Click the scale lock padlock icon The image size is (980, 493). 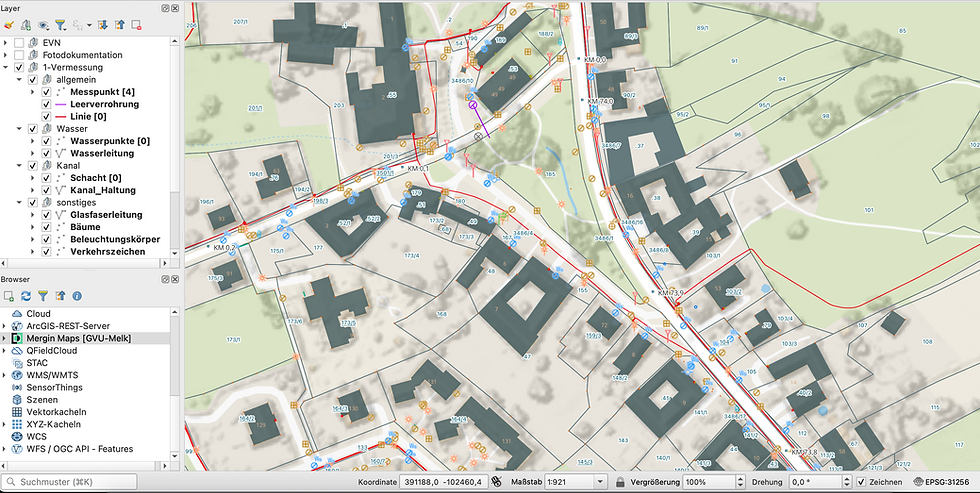(620, 482)
